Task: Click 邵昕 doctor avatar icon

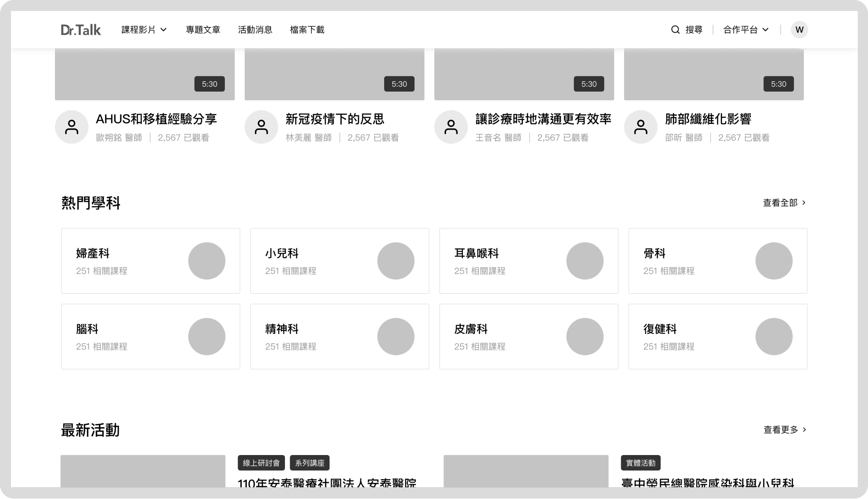Action: 641,127
